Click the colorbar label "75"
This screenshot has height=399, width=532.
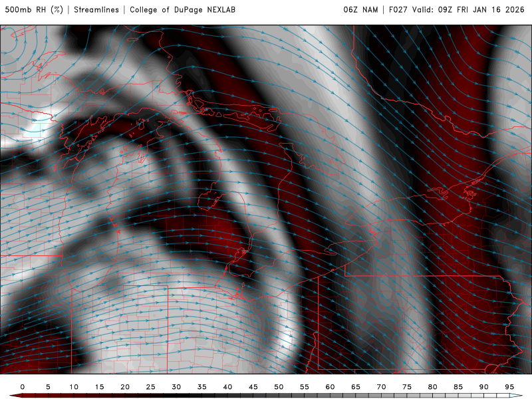[x=407, y=387]
